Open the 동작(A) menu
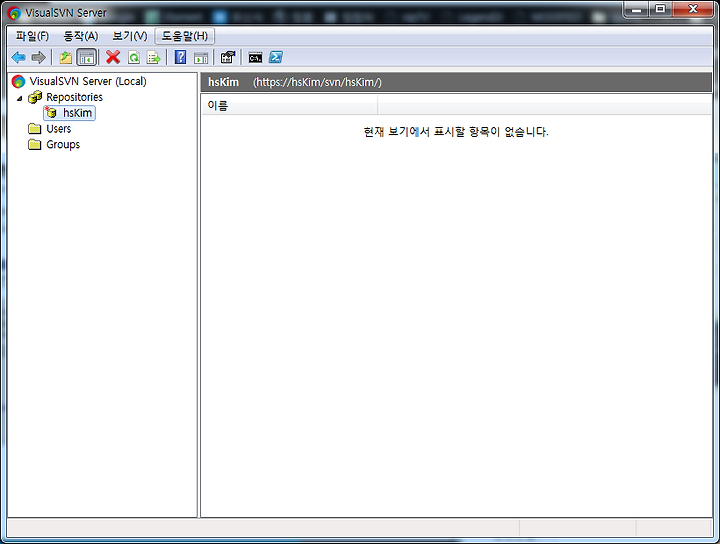720x544 pixels. pyautogui.click(x=81, y=36)
